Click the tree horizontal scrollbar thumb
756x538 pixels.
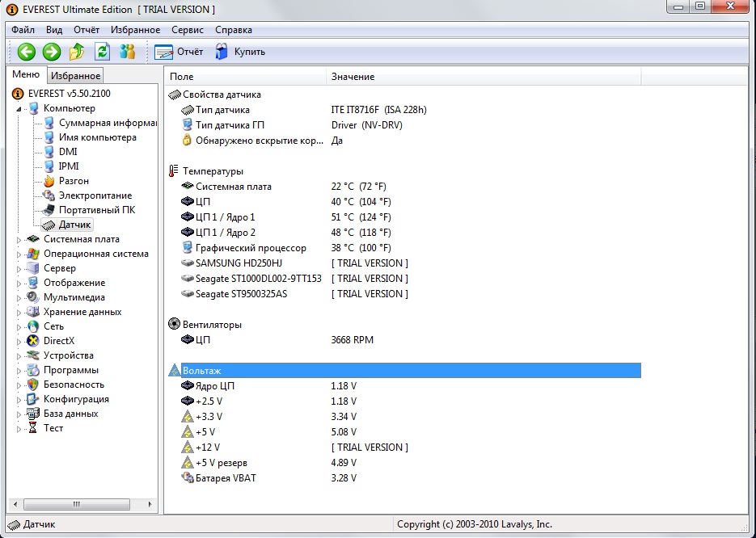77,504
